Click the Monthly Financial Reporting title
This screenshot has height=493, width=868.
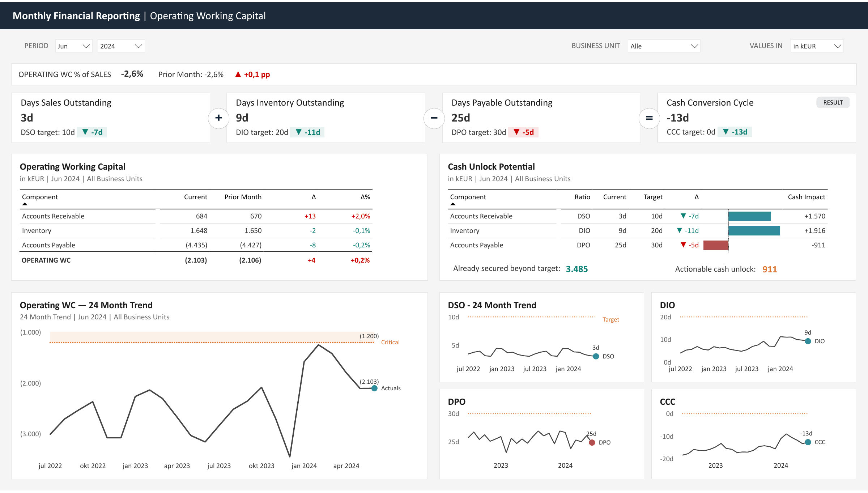click(76, 16)
